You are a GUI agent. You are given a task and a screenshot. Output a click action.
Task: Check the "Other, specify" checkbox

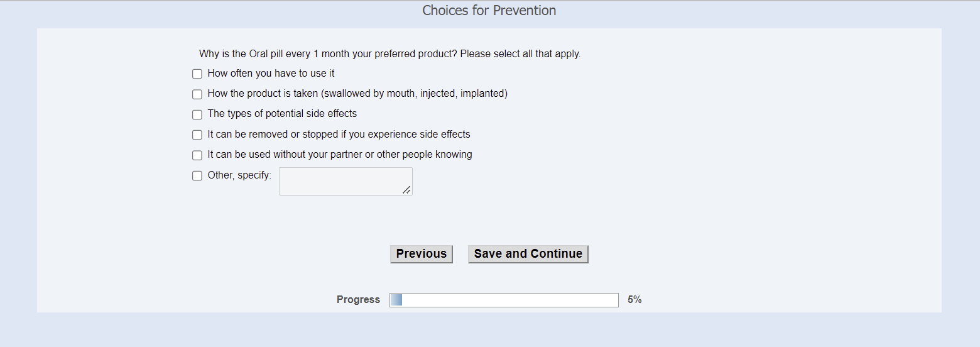197,176
